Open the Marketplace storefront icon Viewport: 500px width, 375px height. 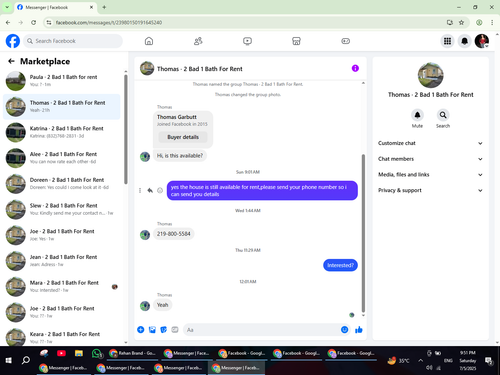pos(296,41)
